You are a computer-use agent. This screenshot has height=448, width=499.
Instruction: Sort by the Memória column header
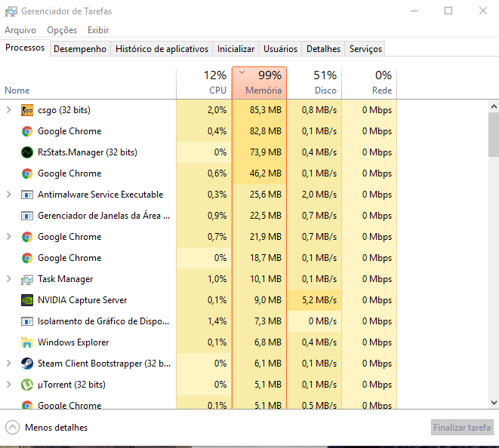(260, 83)
